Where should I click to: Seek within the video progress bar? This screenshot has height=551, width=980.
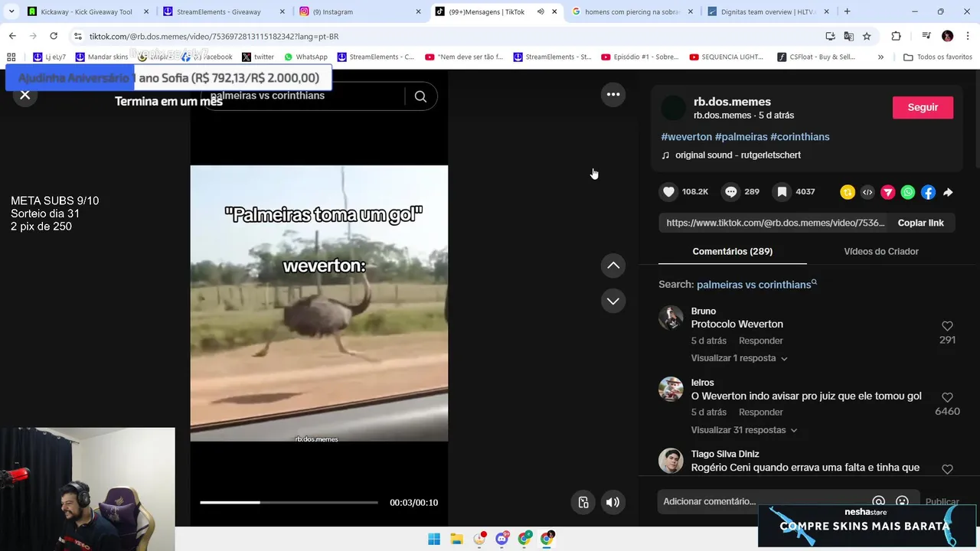(x=289, y=503)
